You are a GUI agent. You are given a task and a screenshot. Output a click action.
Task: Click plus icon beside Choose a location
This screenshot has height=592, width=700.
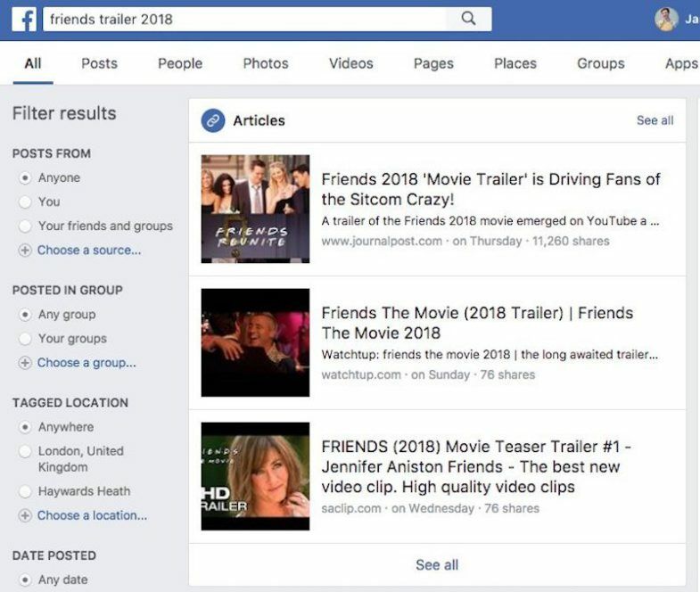coord(25,515)
